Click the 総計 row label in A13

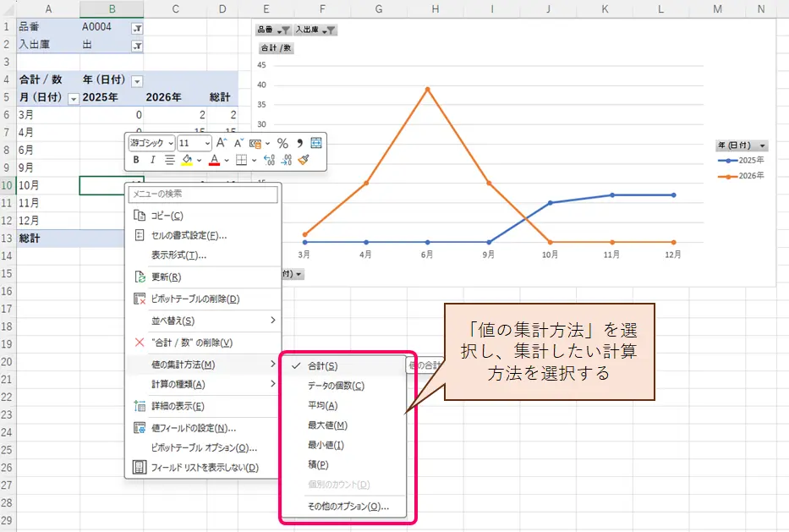pos(48,239)
